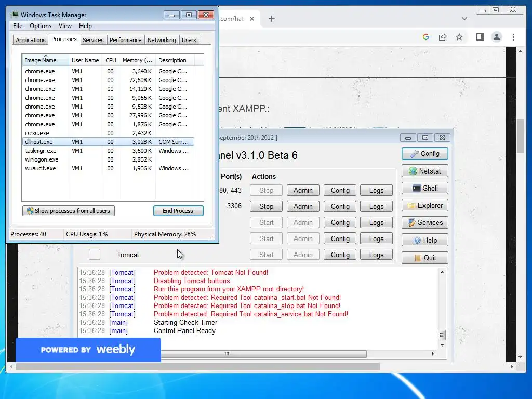This screenshot has width=532, height=399.
Task: Select the taskmgr.exe process row
Action: (x=108, y=151)
